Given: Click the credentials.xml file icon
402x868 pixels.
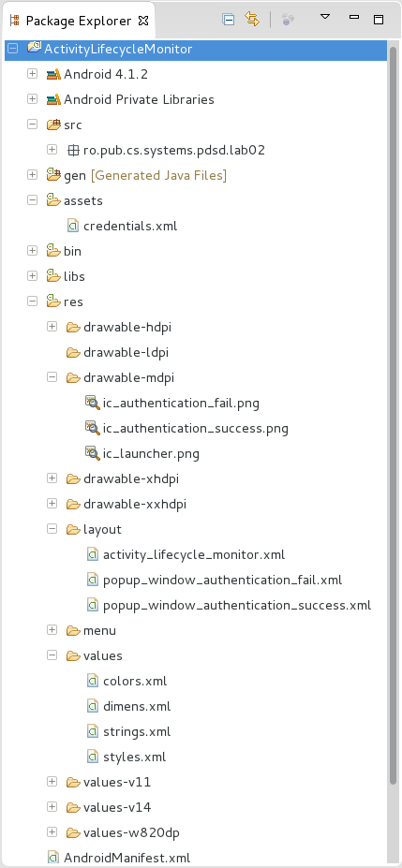Looking at the screenshot, I should point(73,226).
